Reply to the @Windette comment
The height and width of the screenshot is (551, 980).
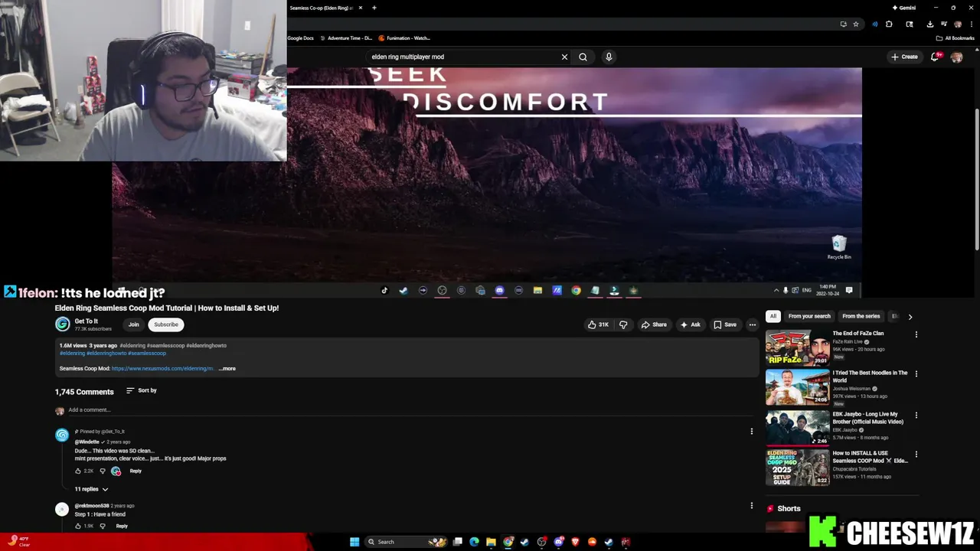click(x=136, y=471)
